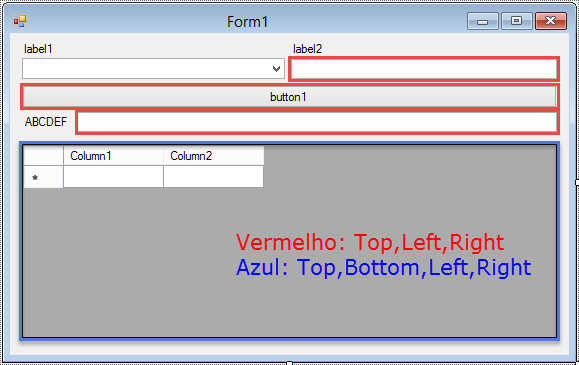Maximize the Form1 window

tap(517, 21)
